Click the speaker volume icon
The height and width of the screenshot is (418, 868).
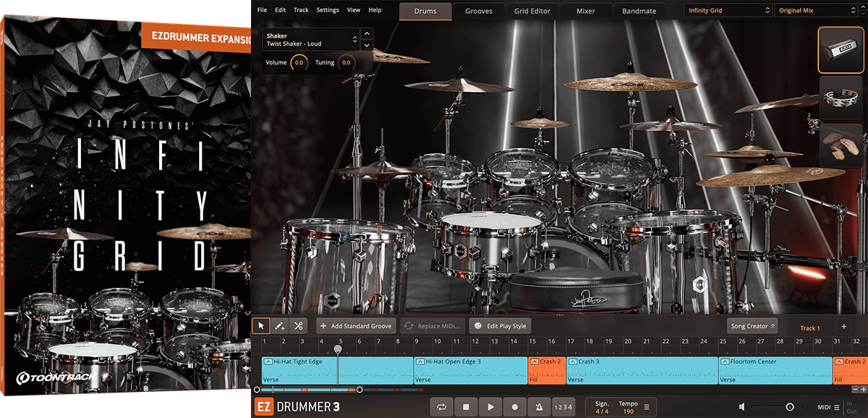pos(742,407)
